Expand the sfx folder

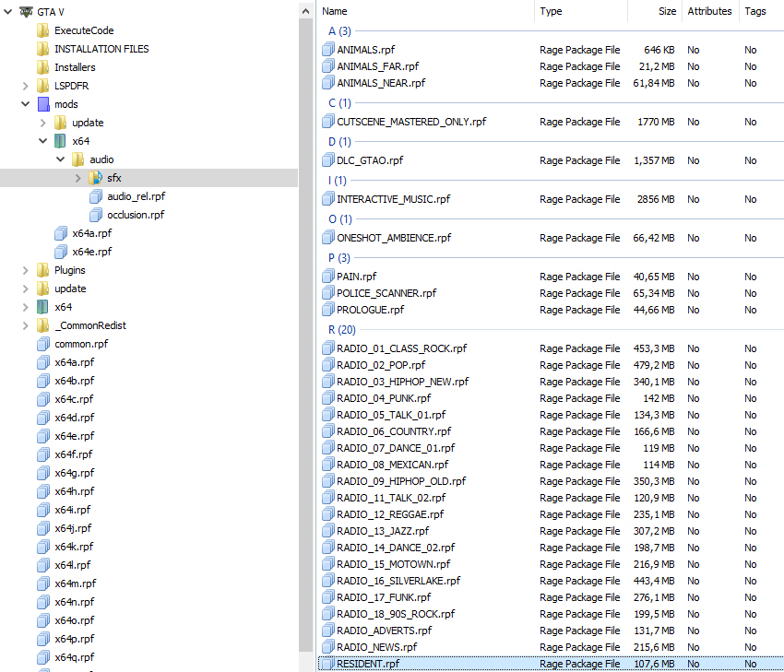point(78,178)
